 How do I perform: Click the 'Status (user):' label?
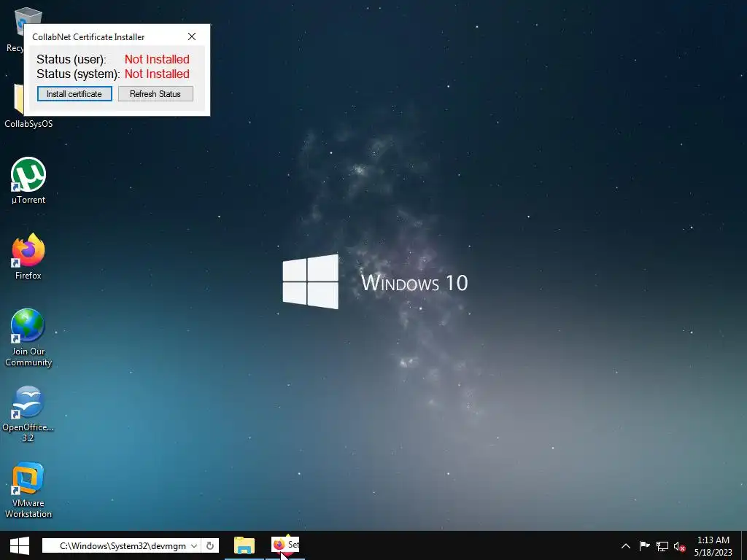pos(71,60)
